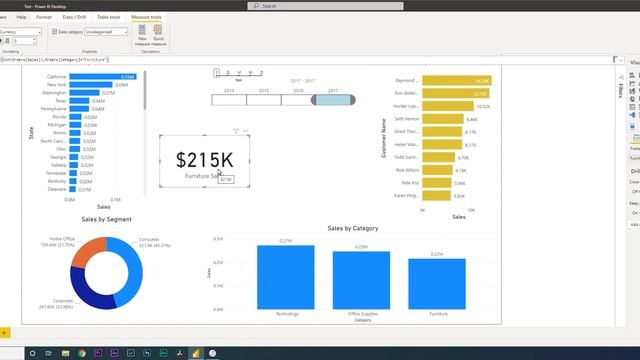Click the decimal places stepper
The width and height of the screenshot is (640, 360).
pos(34,41)
